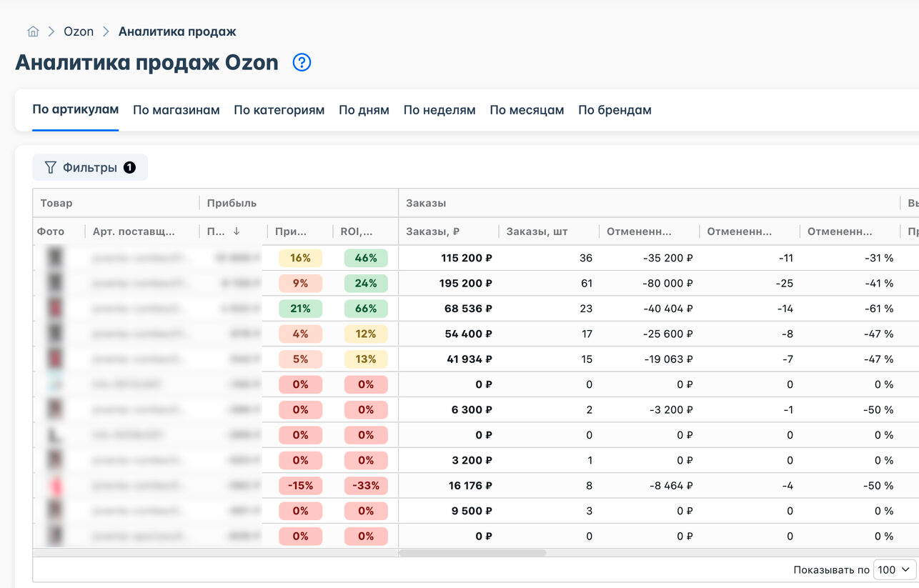The height and width of the screenshot is (588, 919).
Task: Select the -3 200 ₽ cancelled amount cell
Action: (650, 410)
